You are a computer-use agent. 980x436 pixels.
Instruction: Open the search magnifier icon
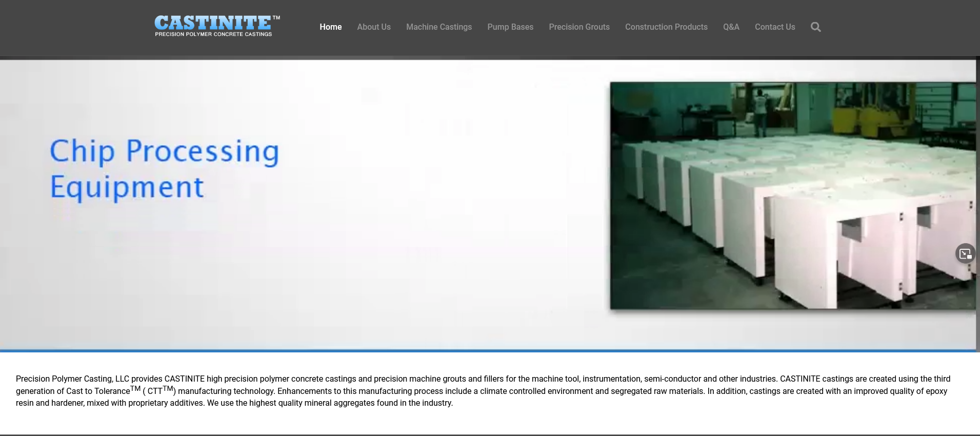click(815, 27)
